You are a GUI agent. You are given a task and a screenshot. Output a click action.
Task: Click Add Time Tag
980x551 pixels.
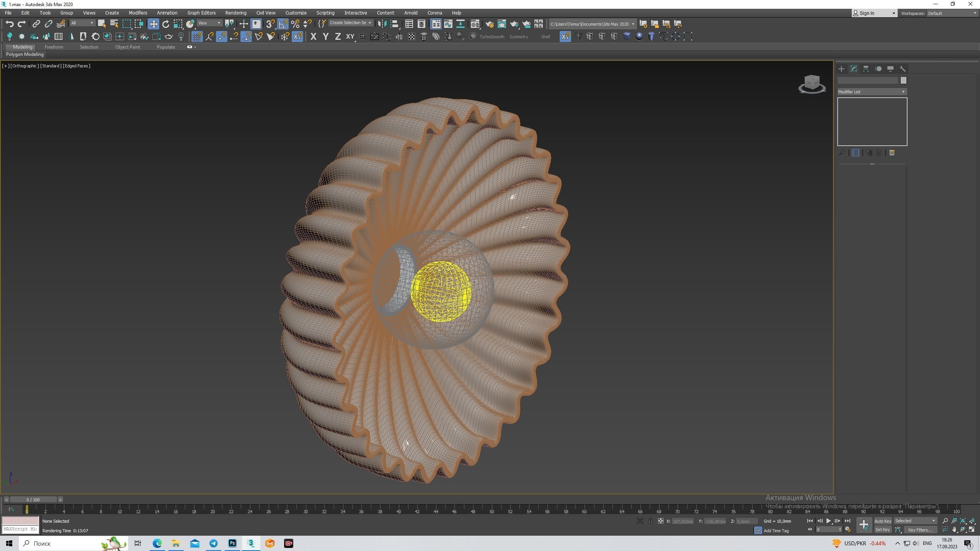point(776,530)
